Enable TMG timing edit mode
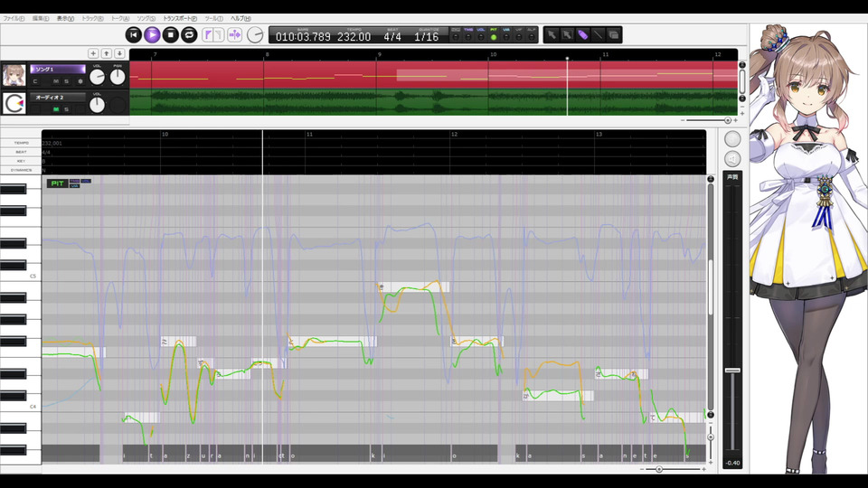Image resolution: width=868 pixels, height=488 pixels. point(468,37)
